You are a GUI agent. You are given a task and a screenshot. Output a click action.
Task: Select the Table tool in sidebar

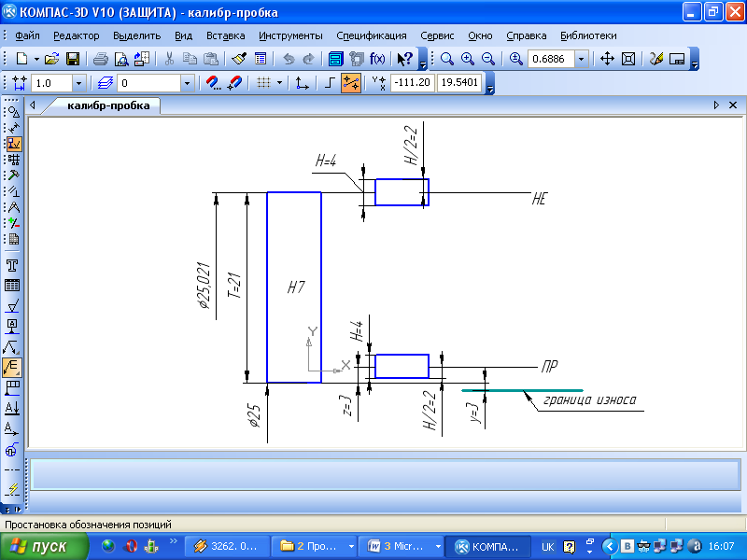pyautogui.click(x=13, y=286)
